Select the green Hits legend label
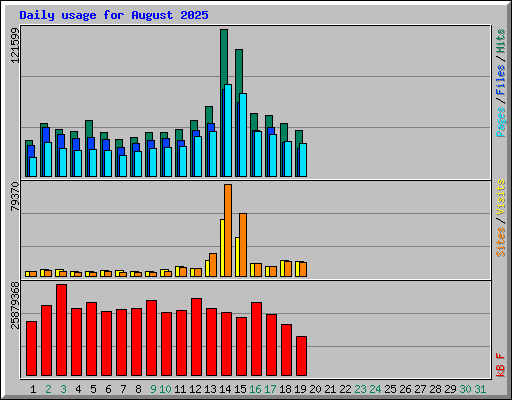 501,41
